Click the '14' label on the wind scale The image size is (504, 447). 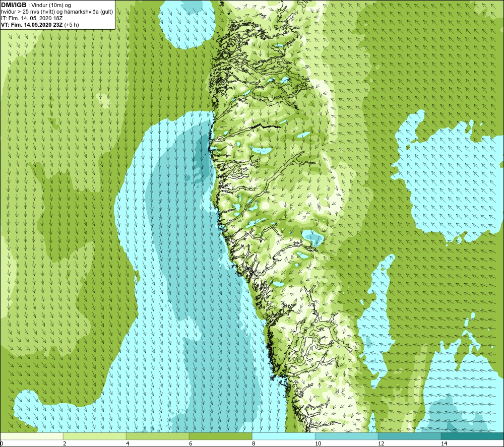coord(444,443)
